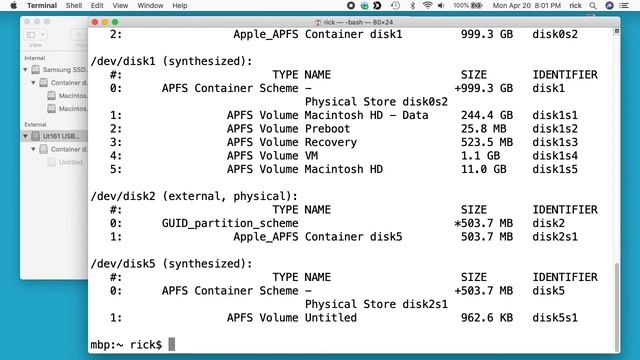Click the 100% battery indicator
Viewport: 640px width, 360px height.
pos(468,6)
